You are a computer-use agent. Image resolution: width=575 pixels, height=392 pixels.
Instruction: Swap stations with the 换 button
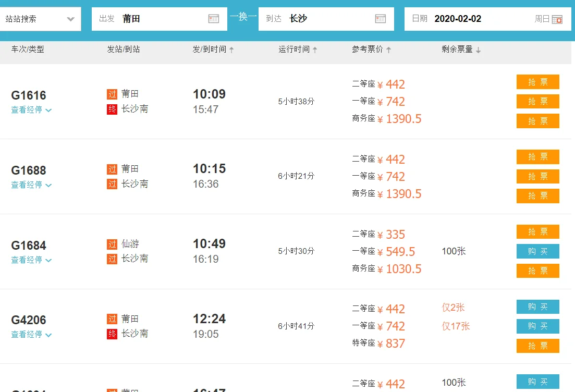[x=243, y=17]
